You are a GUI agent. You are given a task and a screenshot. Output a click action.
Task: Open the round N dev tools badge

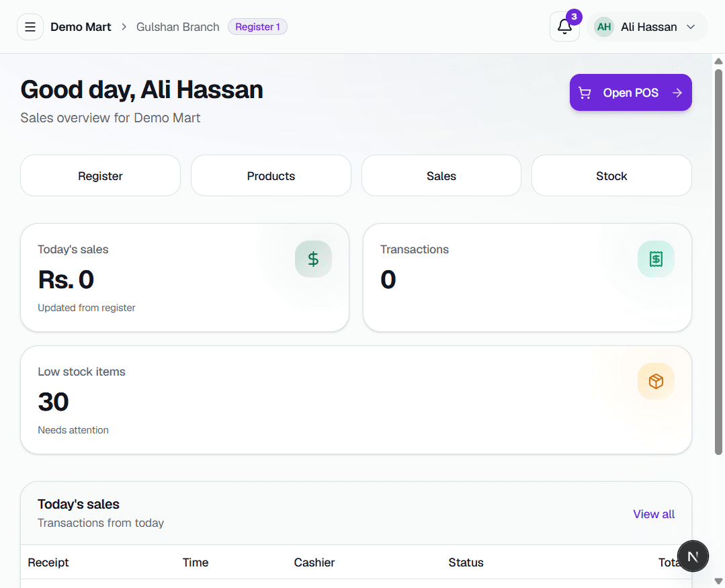tap(693, 556)
